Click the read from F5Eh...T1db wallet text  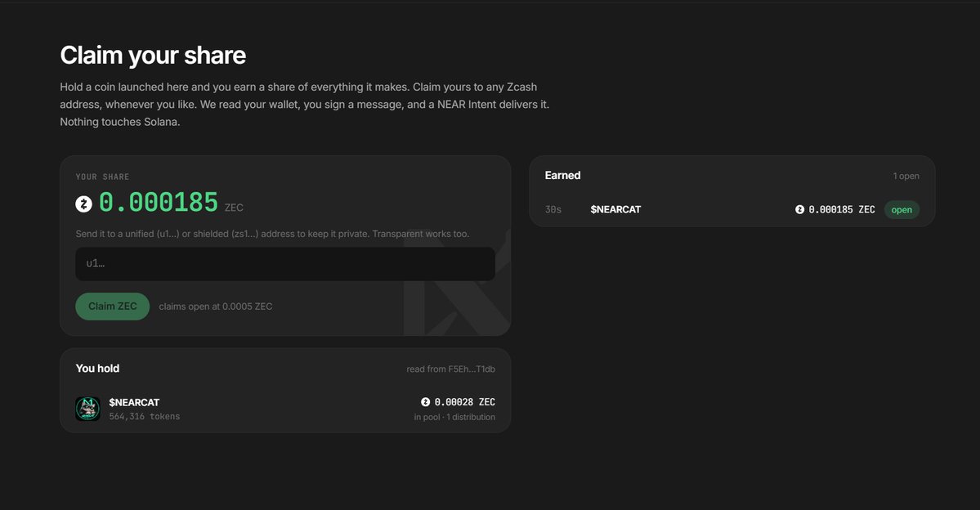450,369
